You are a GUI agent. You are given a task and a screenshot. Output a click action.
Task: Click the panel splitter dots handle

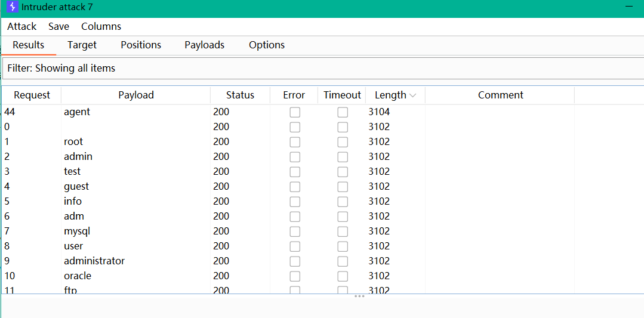tap(359, 296)
